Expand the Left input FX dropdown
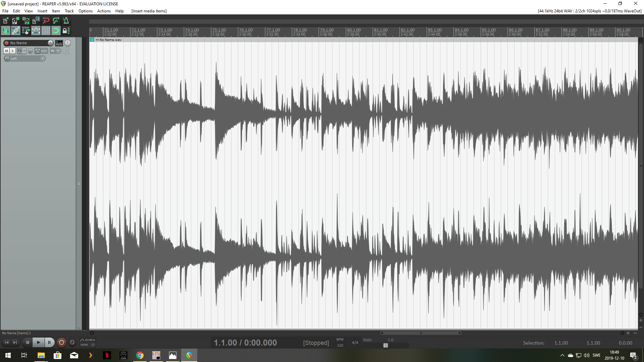This screenshot has height=362, width=644. coord(43,59)
